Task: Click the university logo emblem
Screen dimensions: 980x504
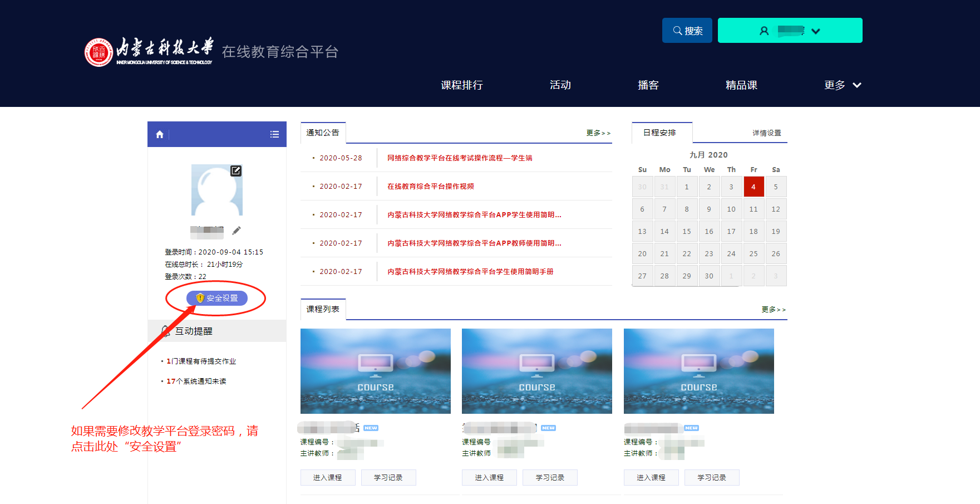Action: coord(99,52)
